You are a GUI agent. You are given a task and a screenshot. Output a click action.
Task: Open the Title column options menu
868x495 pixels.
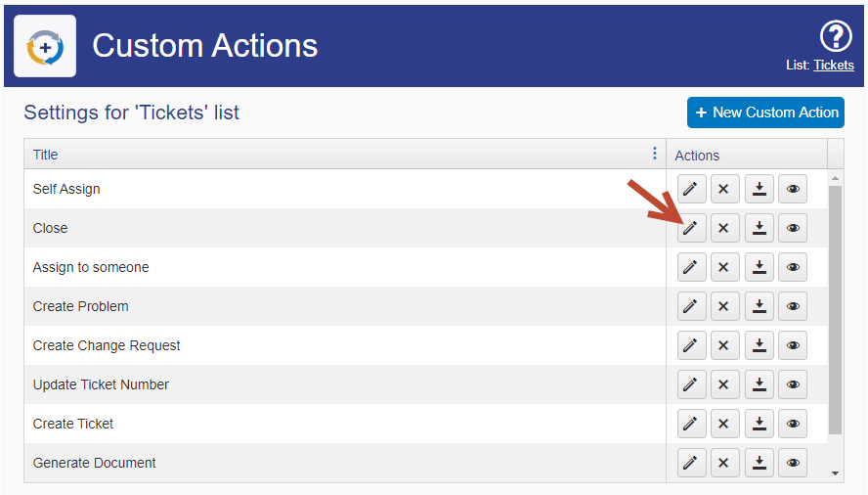coord(654,154)
